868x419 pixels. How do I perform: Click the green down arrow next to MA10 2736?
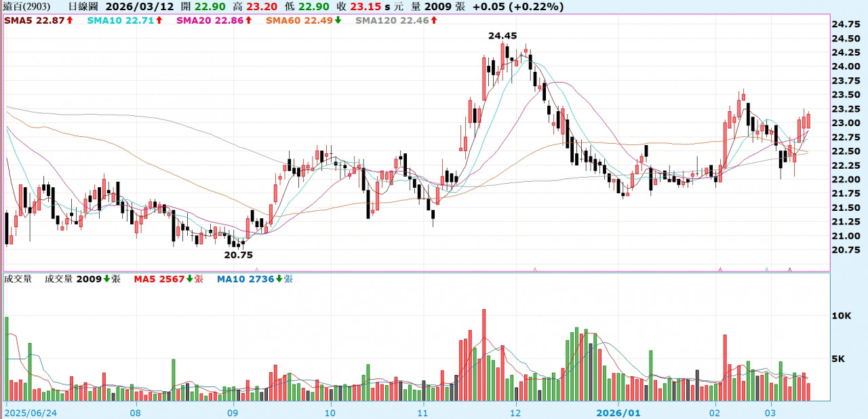279,279
